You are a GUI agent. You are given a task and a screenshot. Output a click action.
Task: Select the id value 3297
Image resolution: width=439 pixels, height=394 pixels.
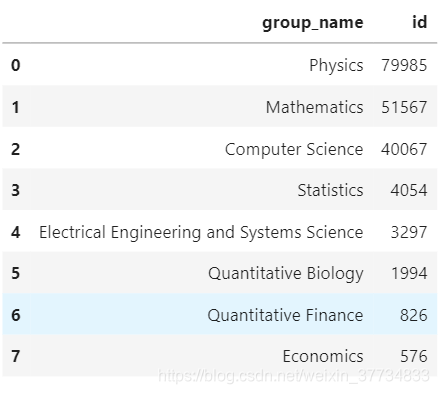pos(409,232)
